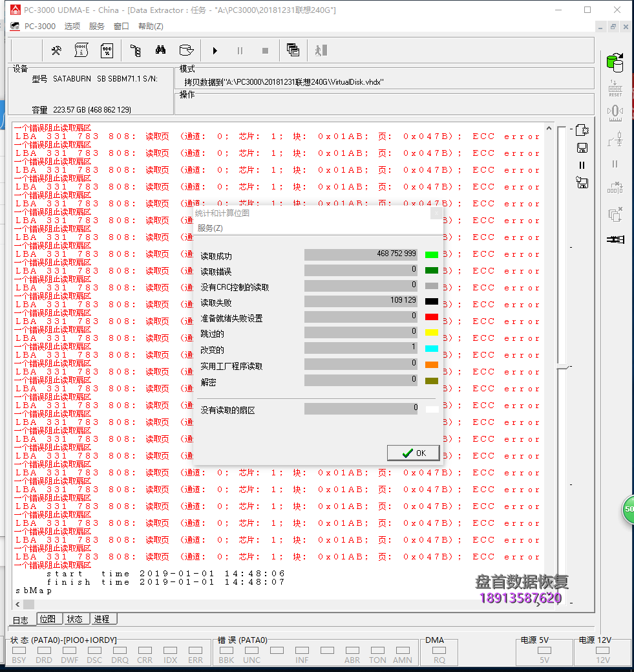Screen dimensions: 634x672
Task: Click the binoculars search icon in toolbar
Action: (x=160, y=50)
